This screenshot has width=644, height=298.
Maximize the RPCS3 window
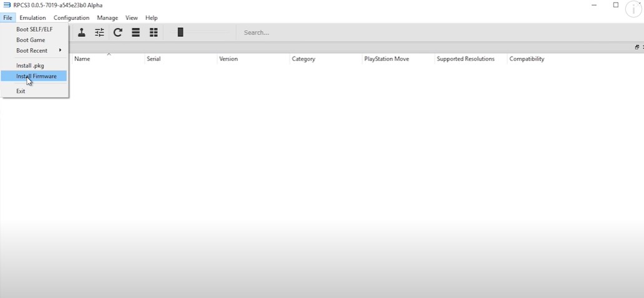[x=616, y=5]
